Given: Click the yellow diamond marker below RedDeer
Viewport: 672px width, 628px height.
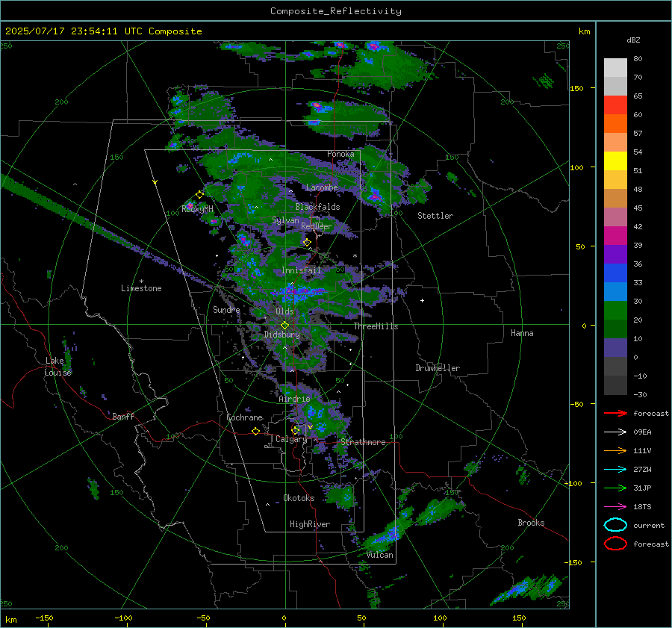Looking at the screenshot, I should [x=307, y=243].
